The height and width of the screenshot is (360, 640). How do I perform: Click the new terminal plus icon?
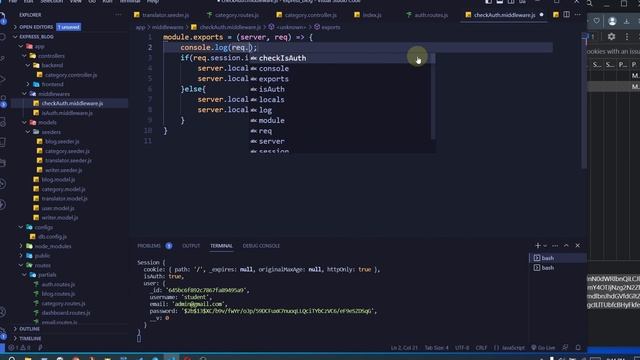538,246
